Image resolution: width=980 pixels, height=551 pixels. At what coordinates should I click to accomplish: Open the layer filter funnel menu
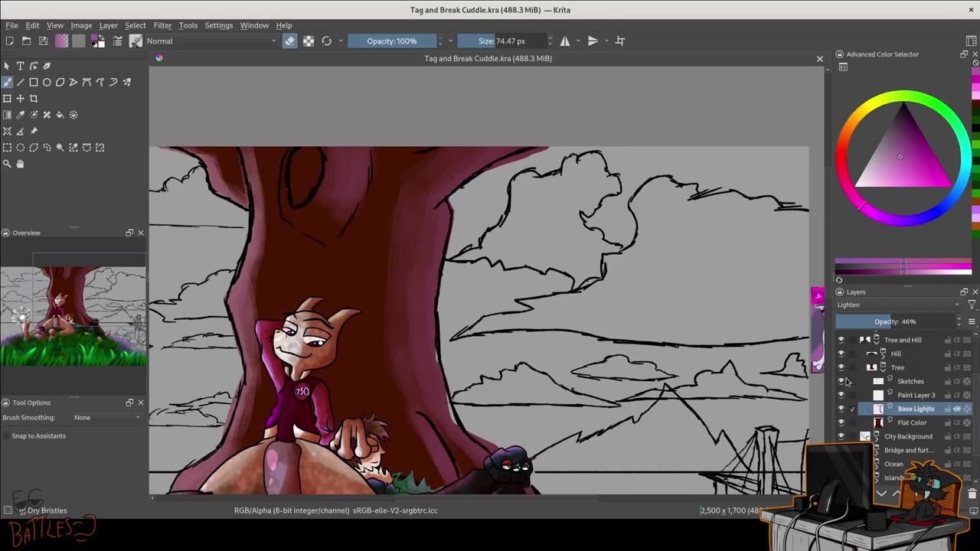point(972,305)
